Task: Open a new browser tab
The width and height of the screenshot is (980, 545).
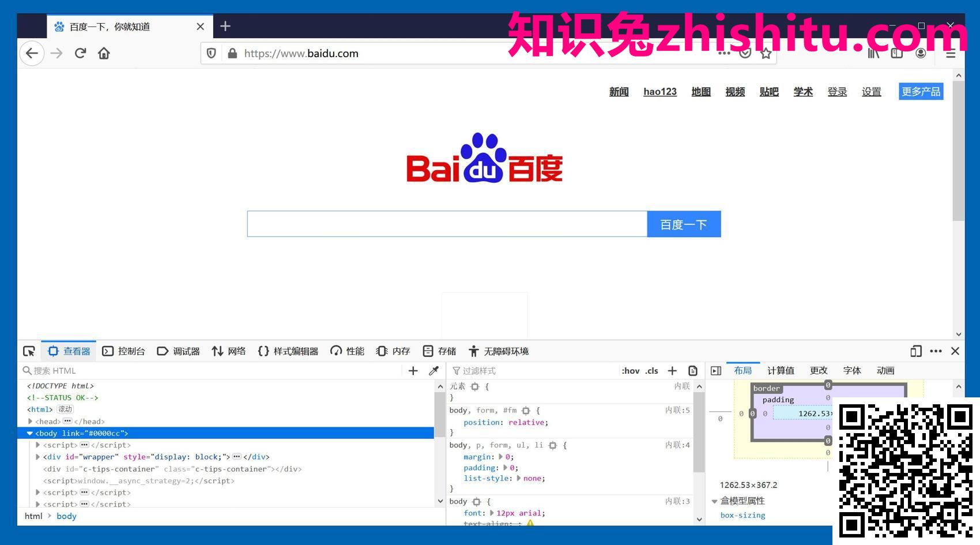Action: (x=225, y=26)
